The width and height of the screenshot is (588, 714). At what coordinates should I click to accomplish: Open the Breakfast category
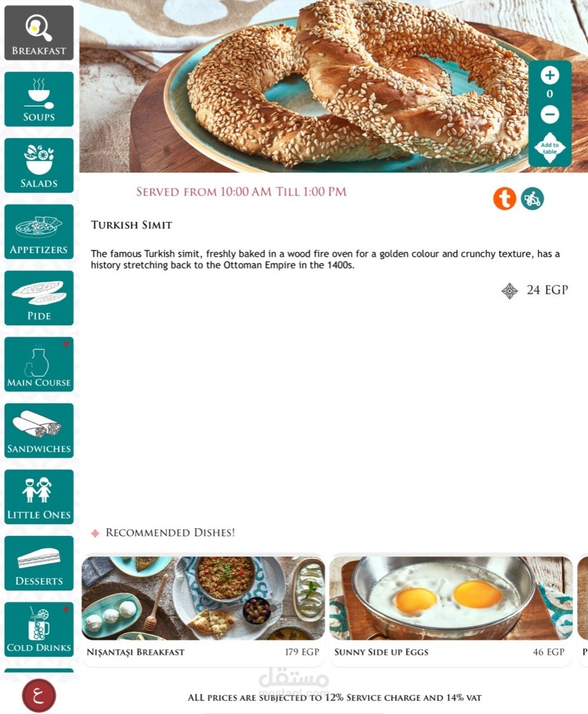[x=39, y=33]
